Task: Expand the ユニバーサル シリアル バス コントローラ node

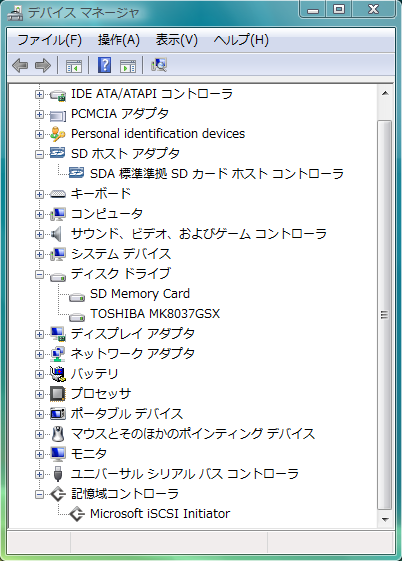Action: (39, 474)
